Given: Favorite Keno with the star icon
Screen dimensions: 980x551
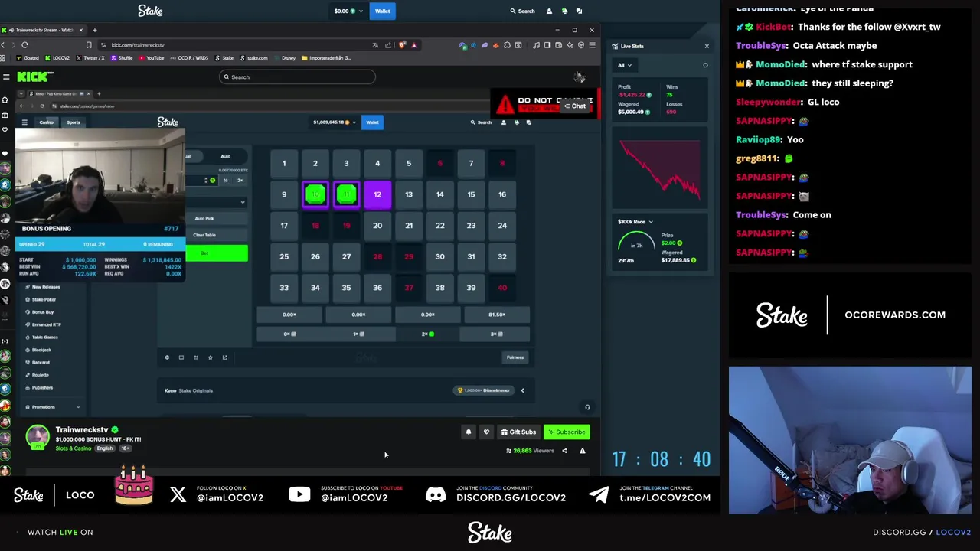Looking at the screenshot, I should click(211, 357).
